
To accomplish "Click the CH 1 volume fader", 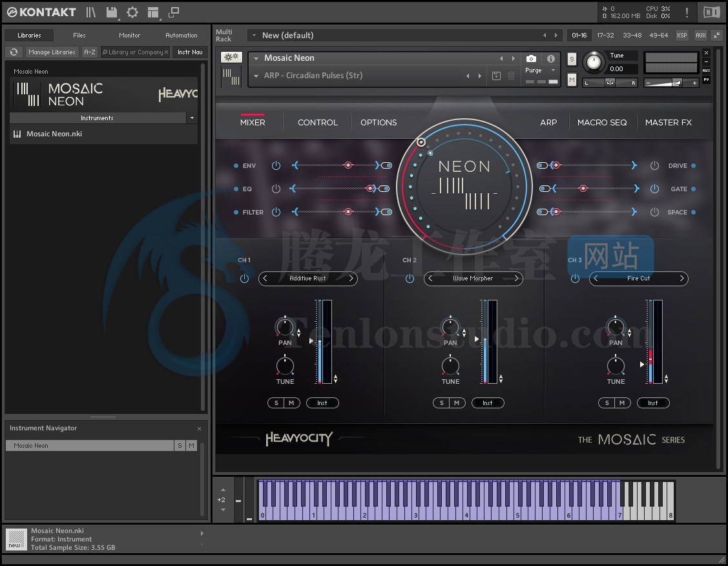I will 320,342.
